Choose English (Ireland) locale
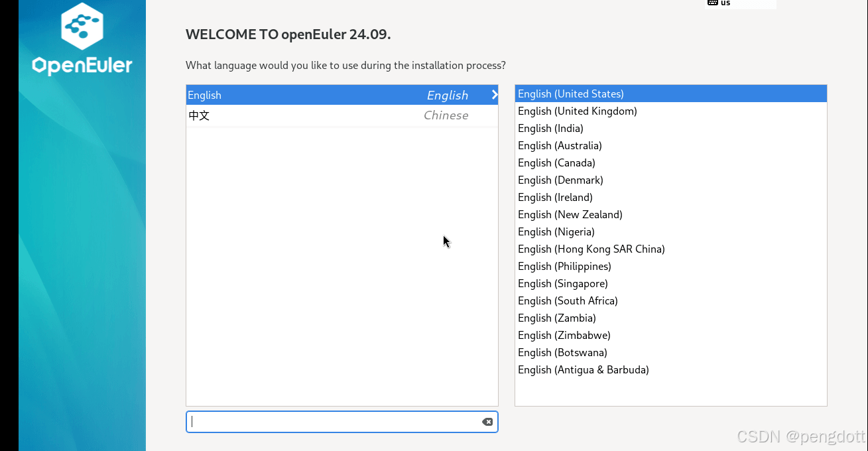The image size is (868, 451). (x=671, y=197)
